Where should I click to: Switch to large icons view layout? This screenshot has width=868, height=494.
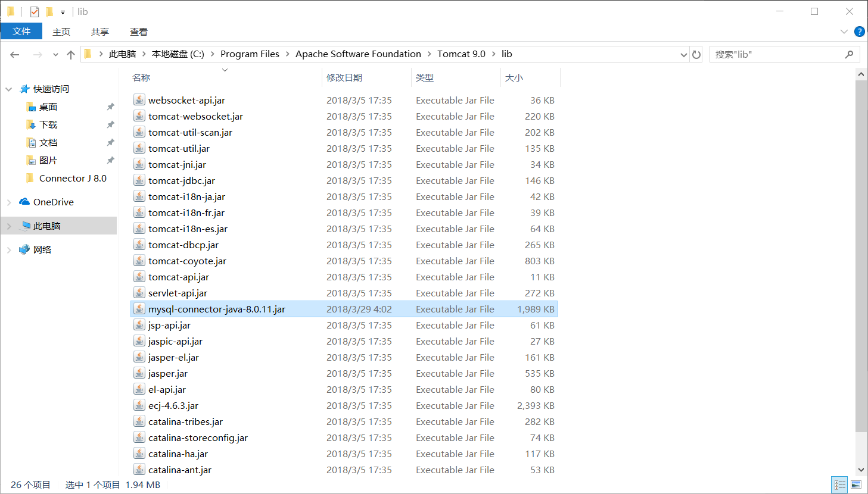tap(856, 484)
